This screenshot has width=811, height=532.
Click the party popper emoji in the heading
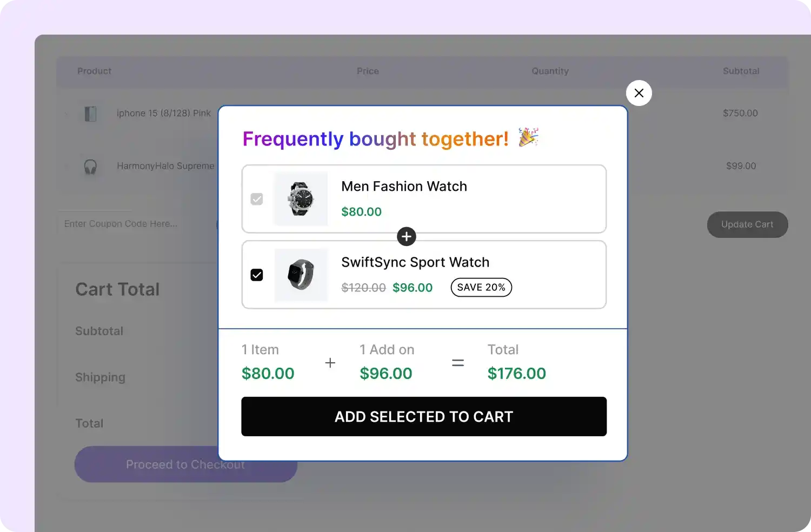[528, 137]
